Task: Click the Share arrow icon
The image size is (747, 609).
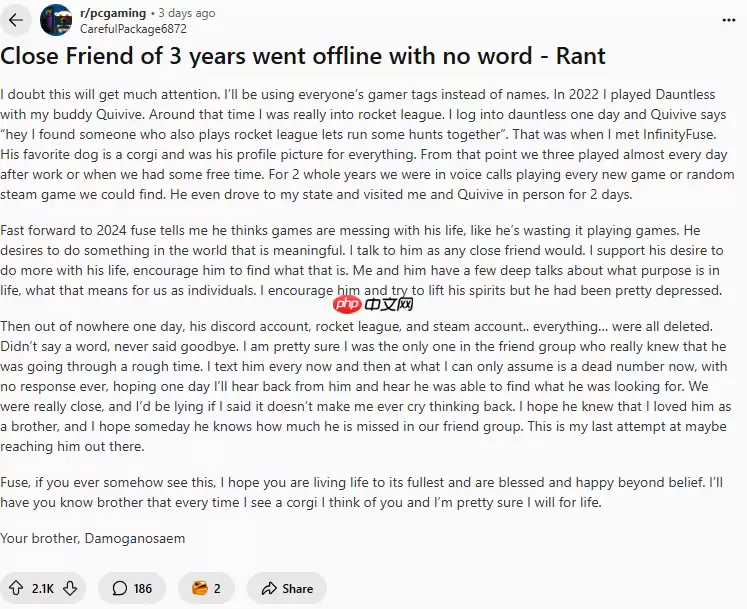Action: coord(268,588)
